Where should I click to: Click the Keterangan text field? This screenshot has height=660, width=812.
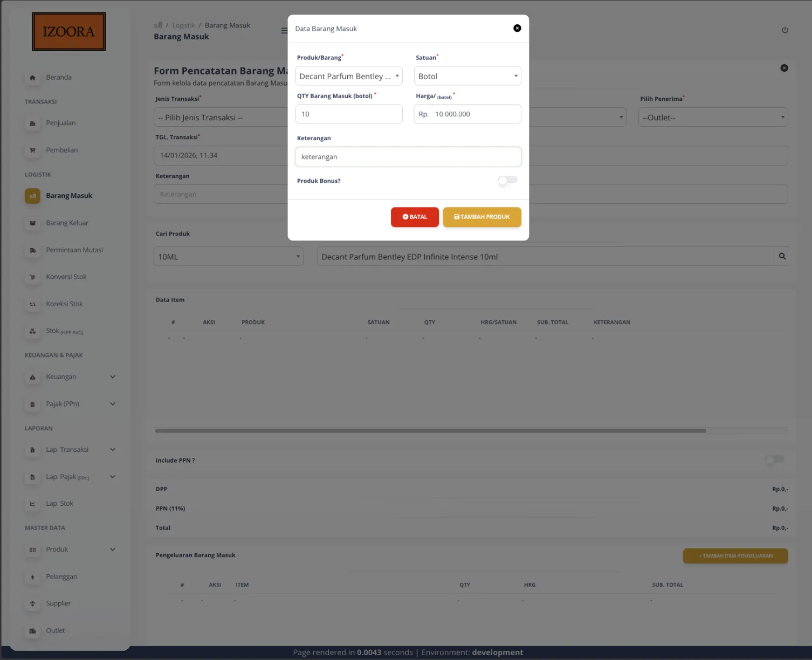[408, 156]
